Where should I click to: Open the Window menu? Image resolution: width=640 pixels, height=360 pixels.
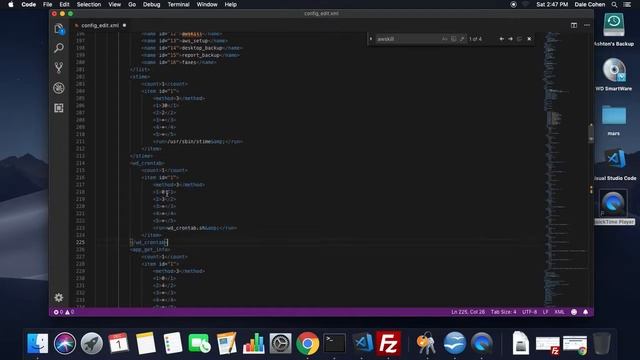207,4
